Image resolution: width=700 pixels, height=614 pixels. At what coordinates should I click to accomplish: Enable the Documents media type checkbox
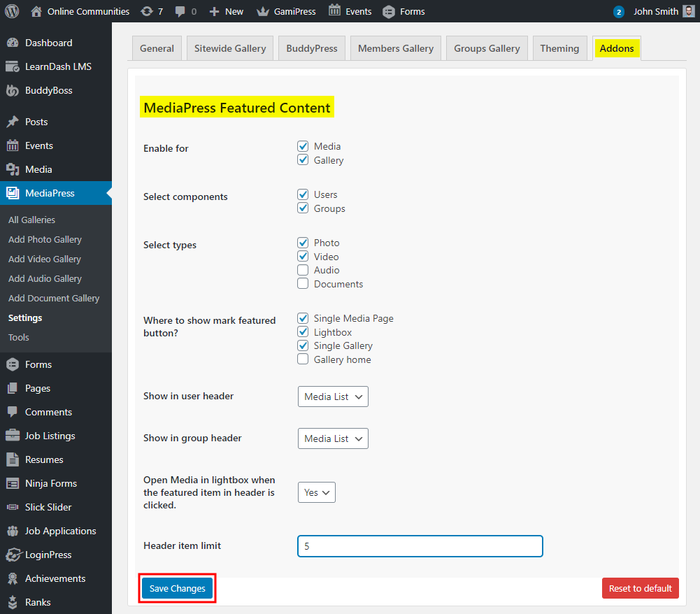pyautogui.click(x=303, y=283)
